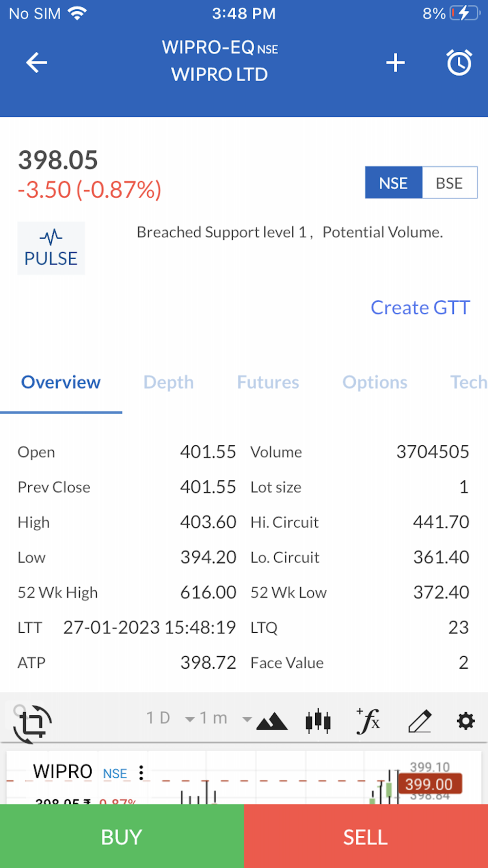Screen dimensions: 488x868
Task: Open the Futures tab
Action: tap(268, 382)
